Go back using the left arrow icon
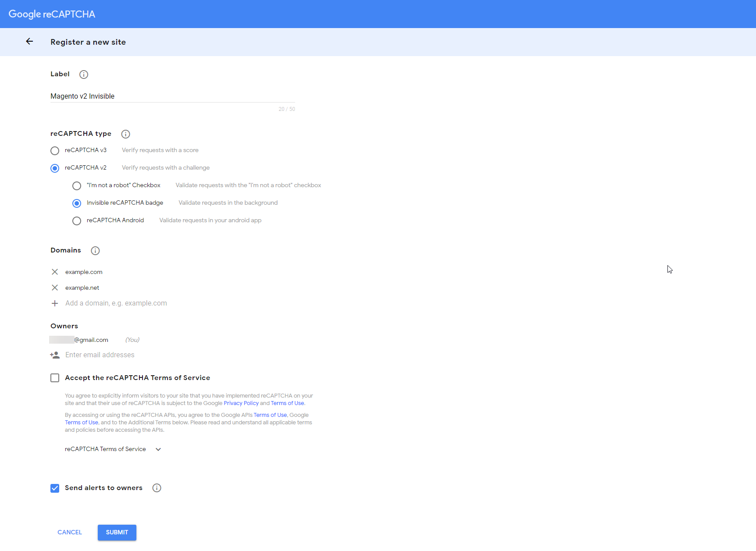Image resolution: width=756 pixels, height=551 pixels. (x=29, y=41)
